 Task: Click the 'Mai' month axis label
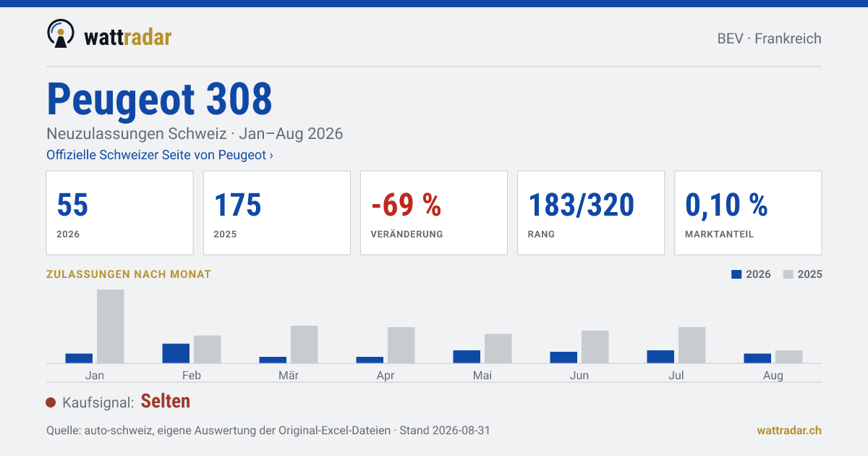pos(482,375)
